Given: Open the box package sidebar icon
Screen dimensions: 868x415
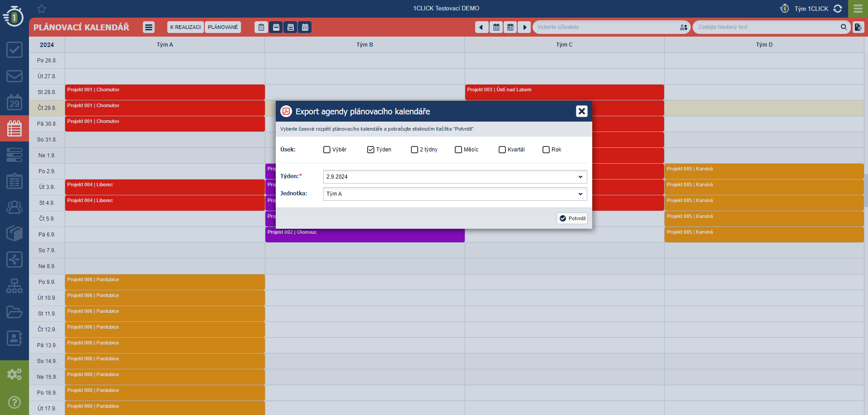Looking at the screenshot, I should pyautogui.click(x=14, y=233).
